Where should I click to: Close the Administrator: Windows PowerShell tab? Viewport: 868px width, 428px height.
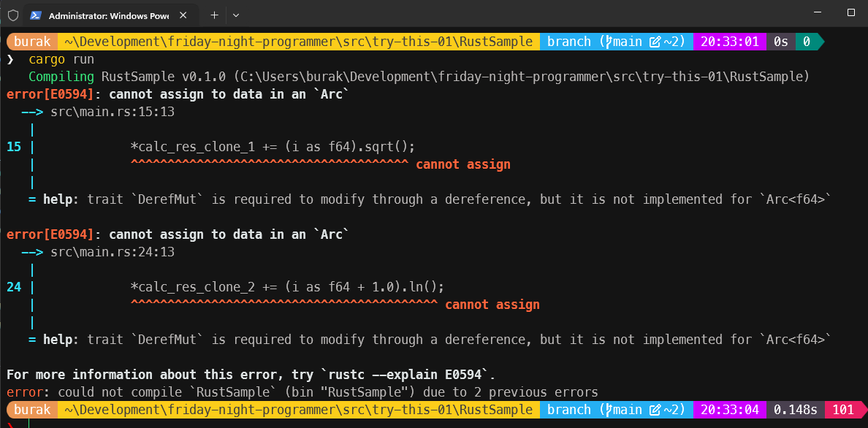pyautogui.click(x=184, y=15)
